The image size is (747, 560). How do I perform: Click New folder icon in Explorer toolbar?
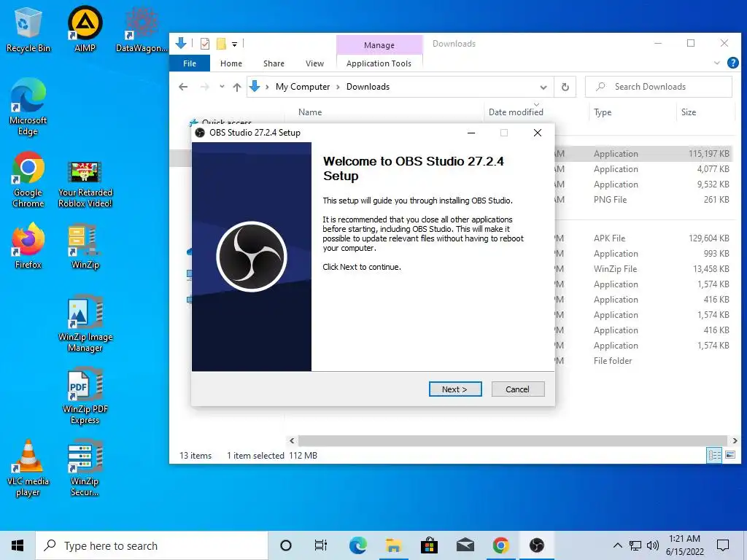point(222,44)
